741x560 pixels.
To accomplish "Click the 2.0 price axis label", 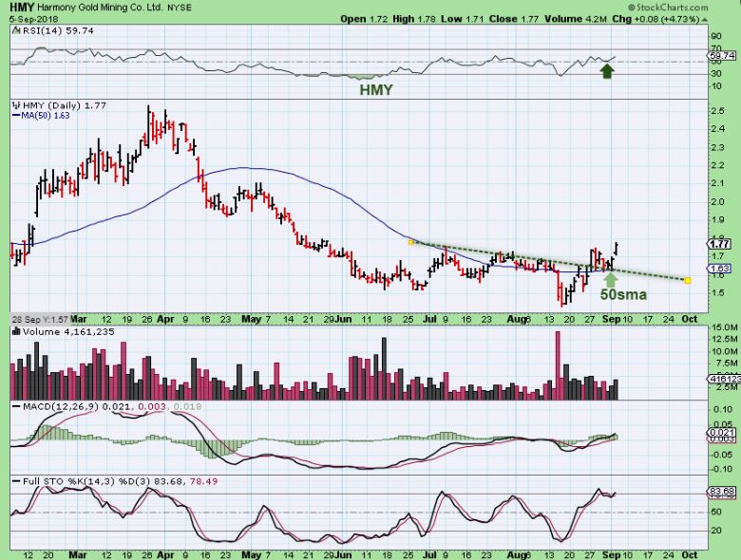I will (x=718, y=201).
